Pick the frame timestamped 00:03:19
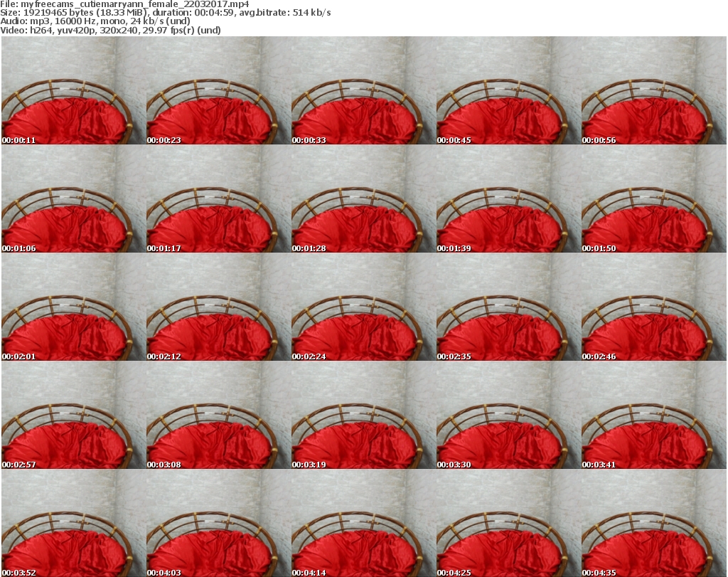728x577 pixels. click(x=364, y=415)
